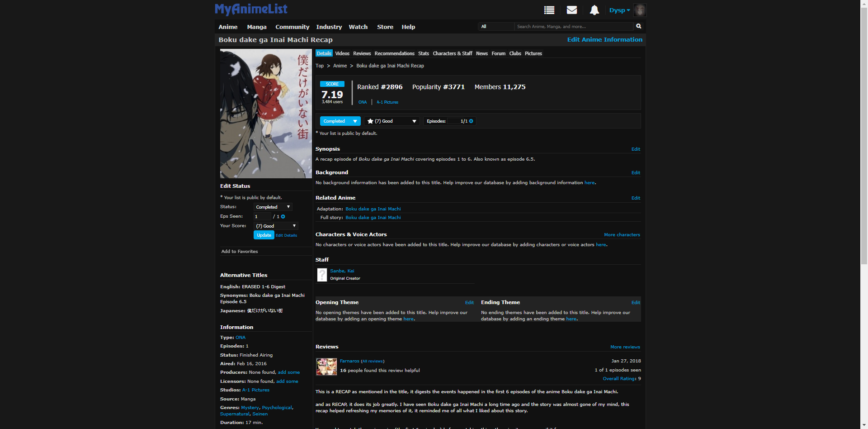Open messages envelope icon
Screen dimensions: 868x429
tap(572, 10)
